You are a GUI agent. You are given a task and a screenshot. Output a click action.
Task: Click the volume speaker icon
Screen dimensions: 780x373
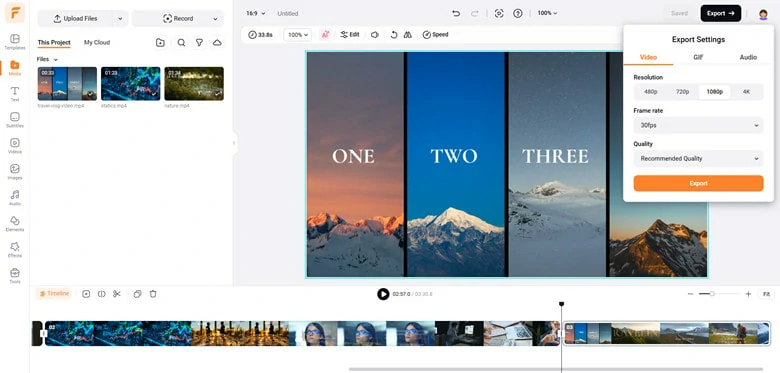375,35
